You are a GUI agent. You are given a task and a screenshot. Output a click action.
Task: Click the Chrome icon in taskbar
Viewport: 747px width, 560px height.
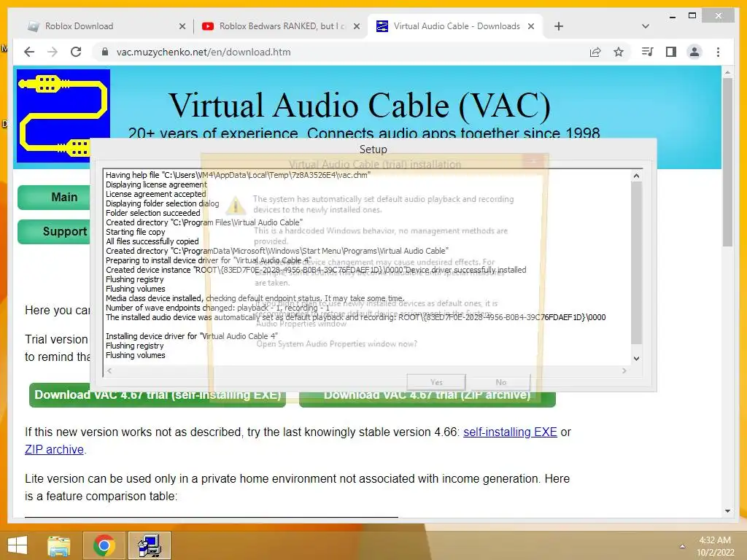(104, 545)
